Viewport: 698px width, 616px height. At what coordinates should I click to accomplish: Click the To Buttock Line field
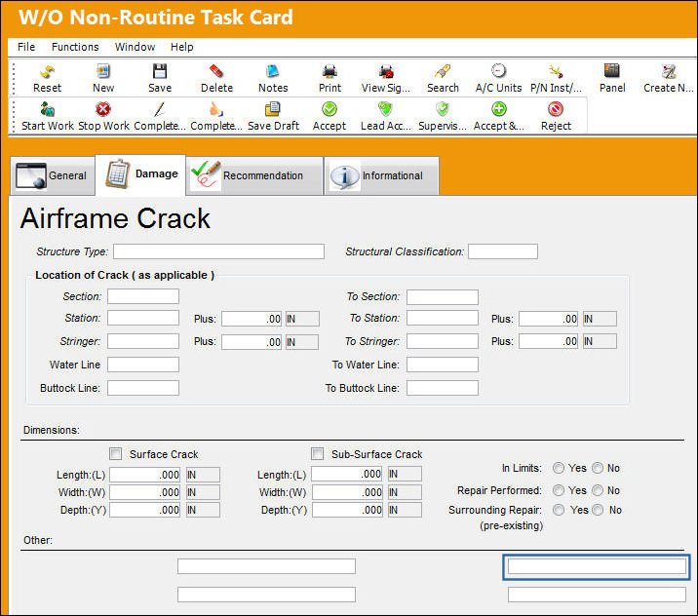(442, 388)
